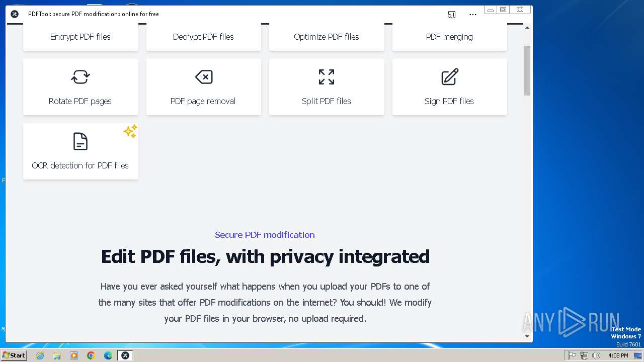The height and width of the screenshot is (362, 644).
Task: Click the 'Secure PDF modification' subtitle
Action: (x=265, y=235)
